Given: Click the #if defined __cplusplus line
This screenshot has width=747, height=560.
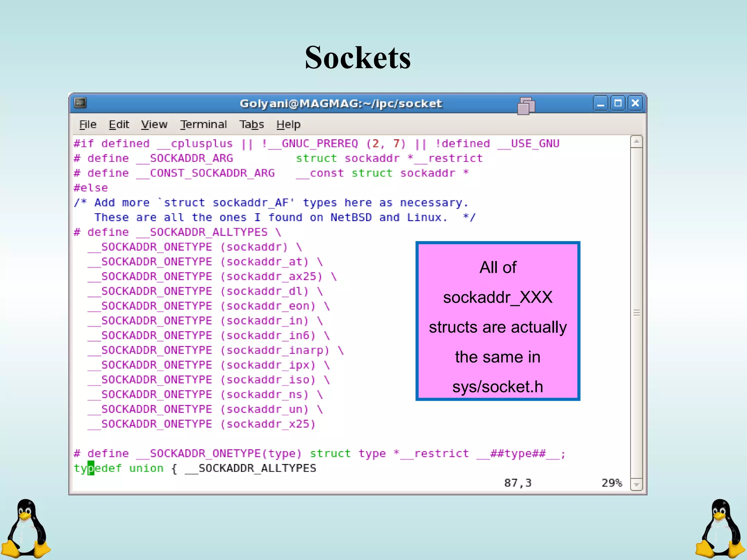Looking at the screenshot, I should coord(317,144).
